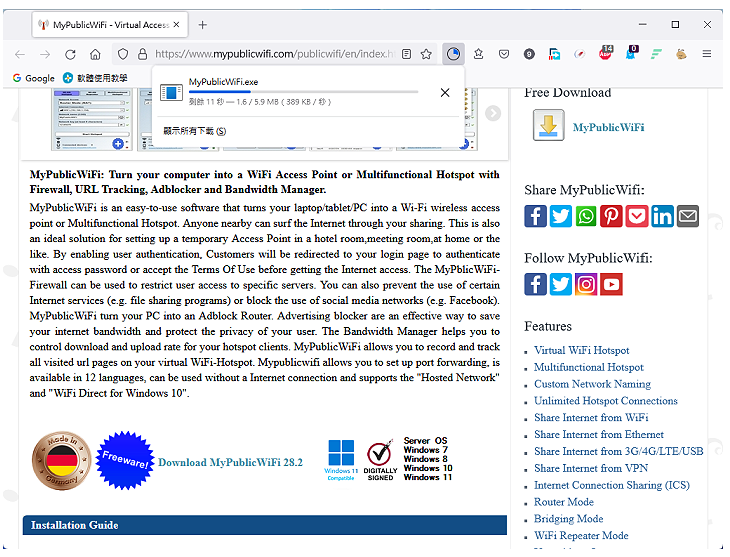Image resolution: width=730 pixels, height=557 pixels.
Task: Open the Adblock Plus extension
Action: 605,53
